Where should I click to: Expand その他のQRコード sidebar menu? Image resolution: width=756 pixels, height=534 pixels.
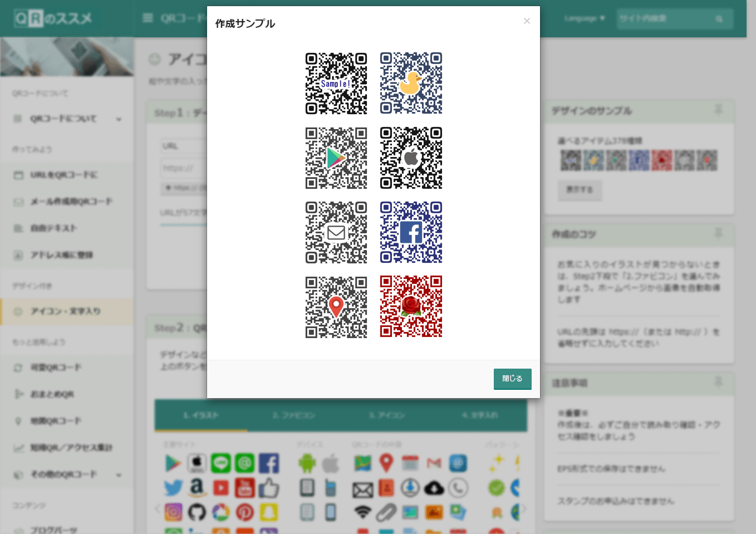pos(67,474)
